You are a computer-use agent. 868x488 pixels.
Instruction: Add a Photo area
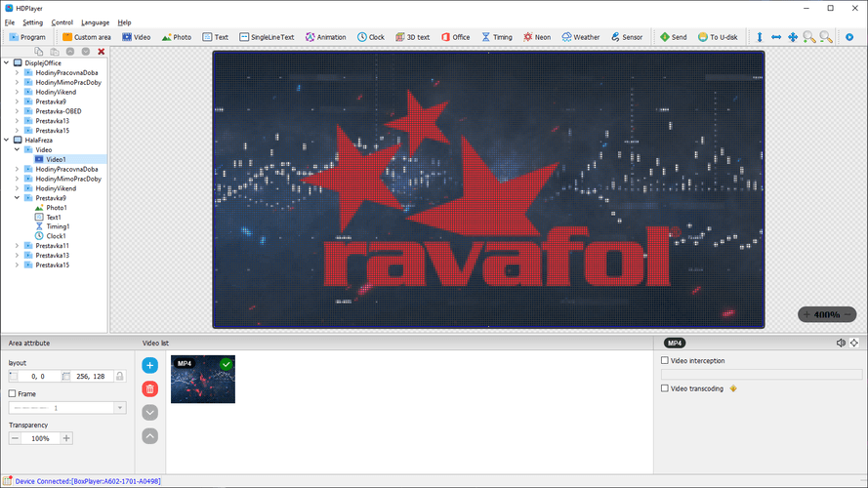click(x=176, y=37)
